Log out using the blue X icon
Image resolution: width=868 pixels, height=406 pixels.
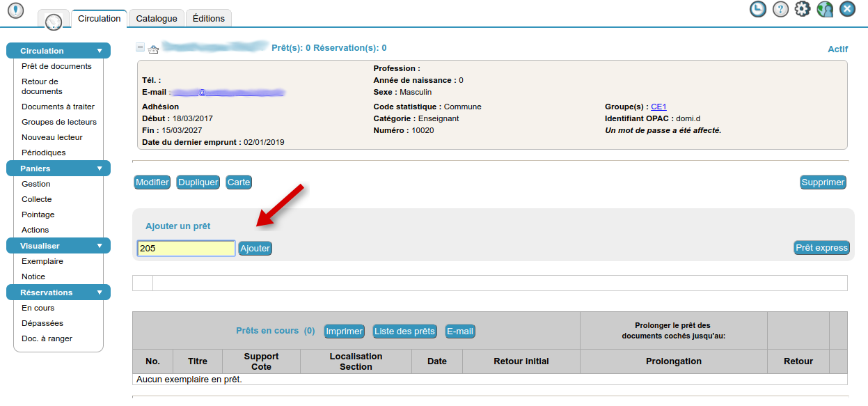pyautogui.click(x=846, y=10)
